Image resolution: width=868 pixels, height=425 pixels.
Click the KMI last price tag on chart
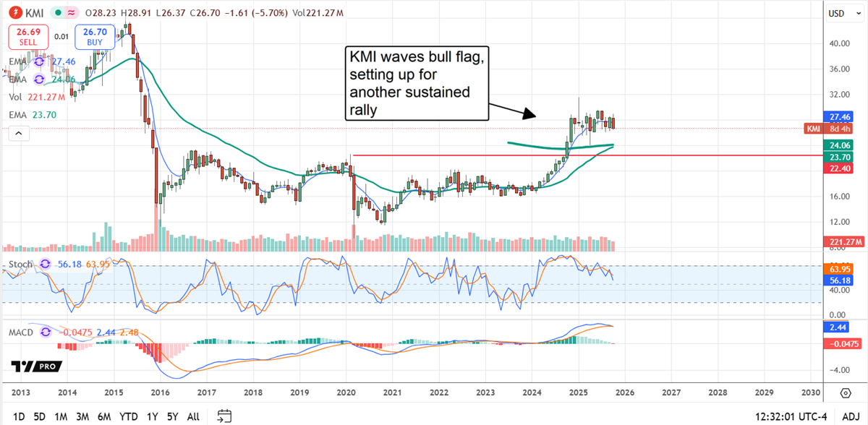click(814, 129)
